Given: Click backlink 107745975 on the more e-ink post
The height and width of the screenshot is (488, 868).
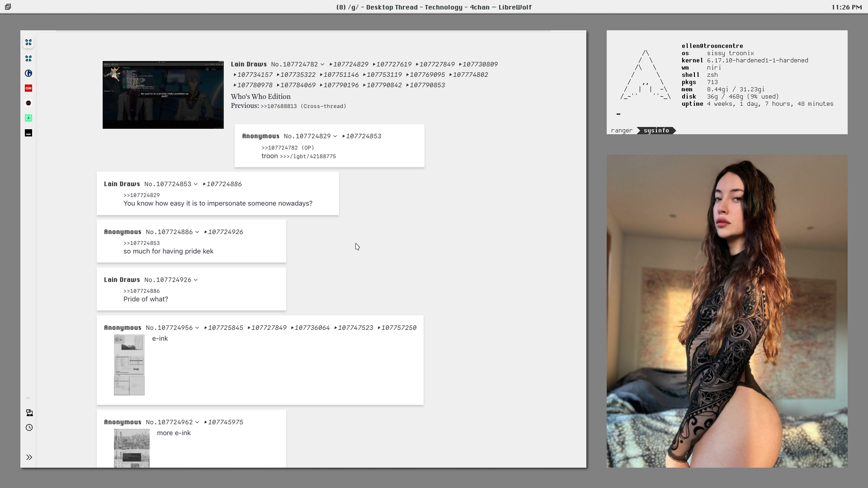Looking at the screenshot, I should click(225, 422).
